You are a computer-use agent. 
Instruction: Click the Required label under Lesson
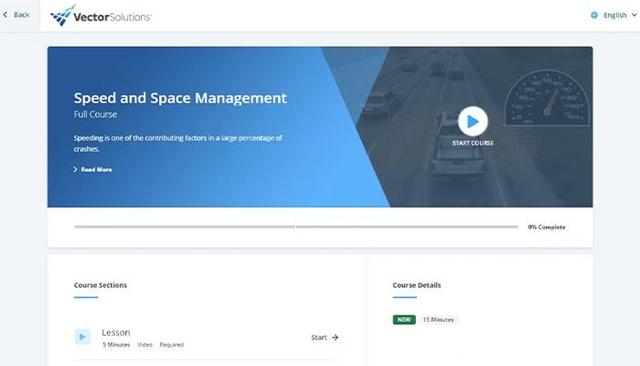pos(172,345)
